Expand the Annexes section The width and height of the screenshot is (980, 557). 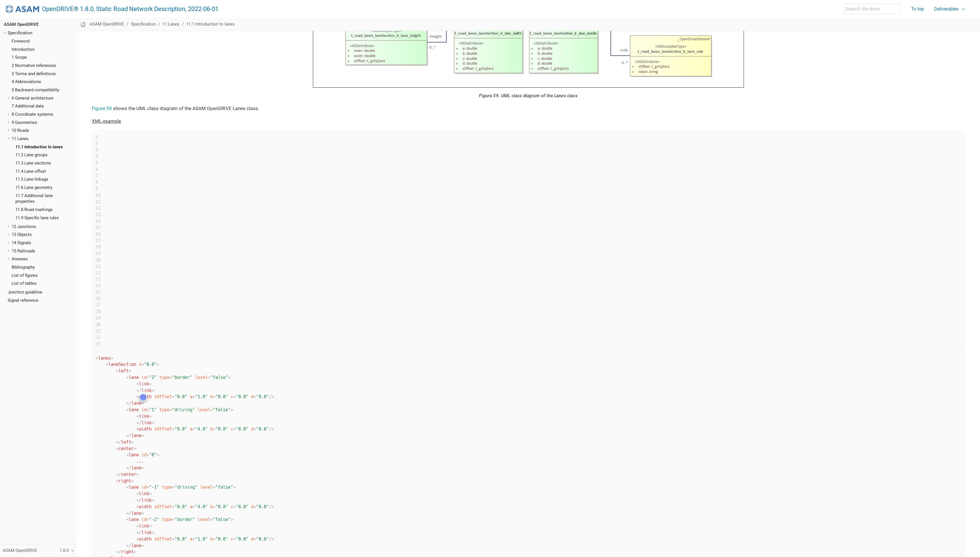coord(9,259)
